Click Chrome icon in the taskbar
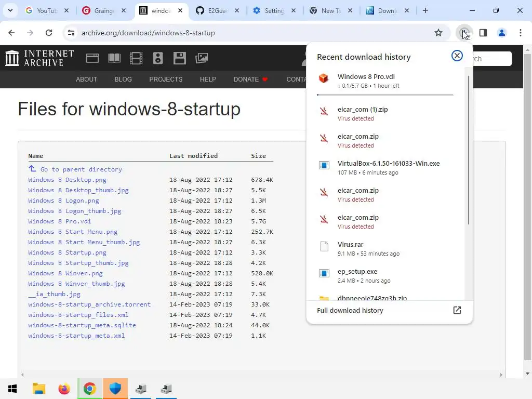Viewport: 532px width, 399px height. (x=89, y=389)
